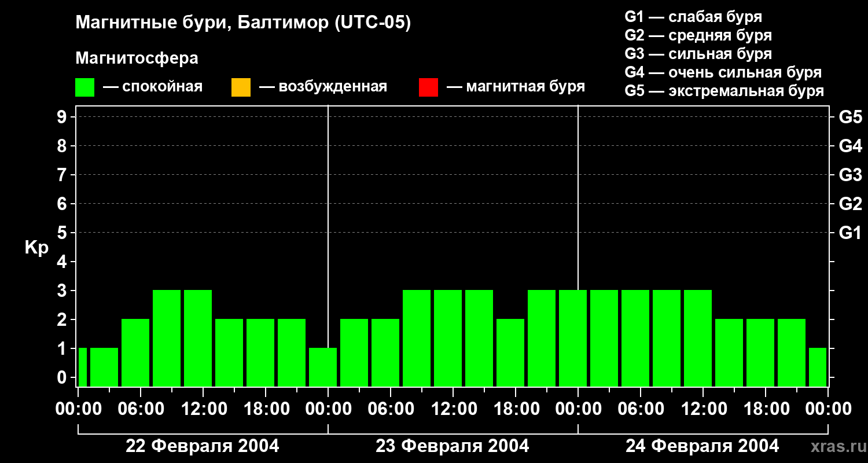
Task: Click the Kp axis title
Action: pos(36,248)
